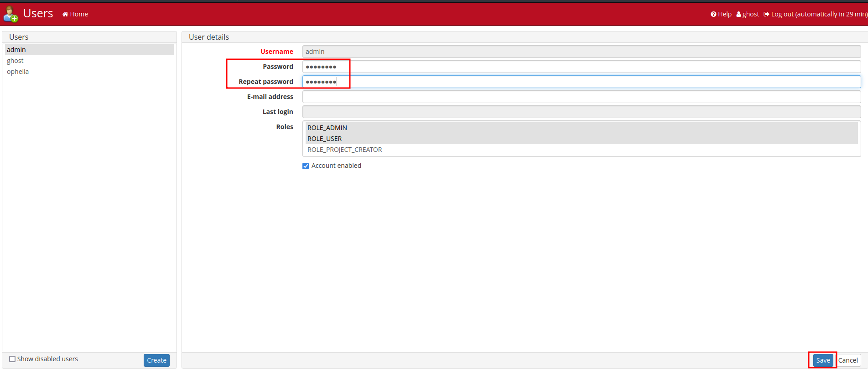Click the Account enabled label
The image size is (868, 369).
pos(336,166)
